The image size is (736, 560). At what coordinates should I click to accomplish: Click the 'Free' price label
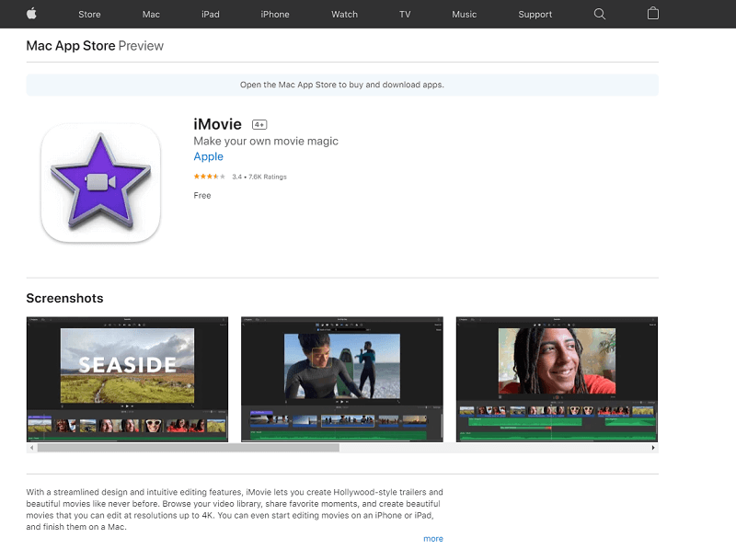point(202,196)
